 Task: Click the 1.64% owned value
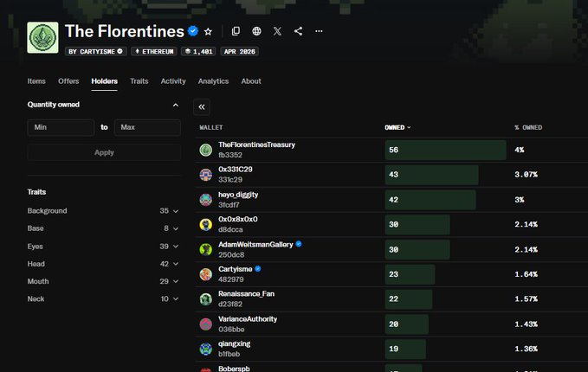pos(526,274)
